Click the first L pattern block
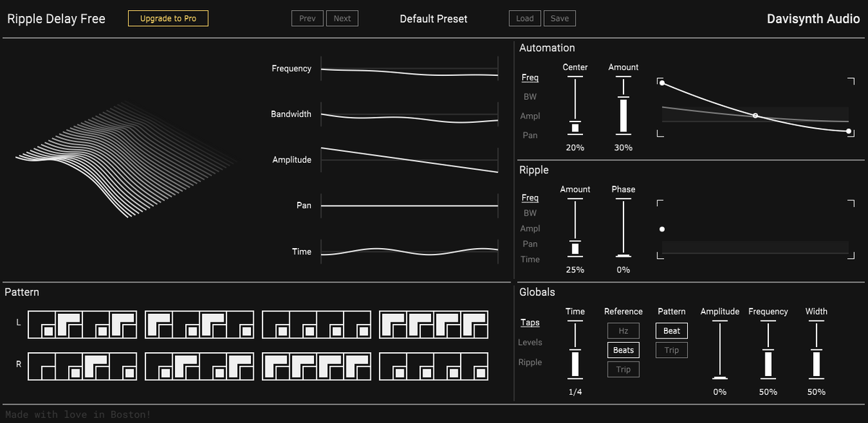The height and width of the screenshot is (423, 868). coord(82,325)
